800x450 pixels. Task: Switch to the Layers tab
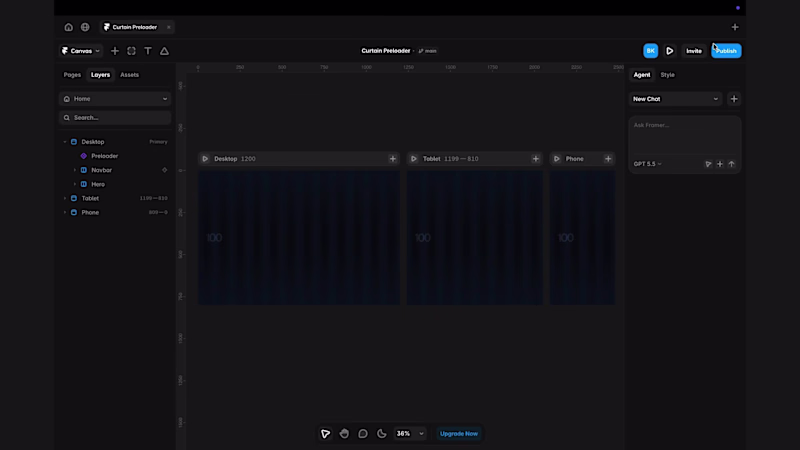pyautogui.click(x=101, y=75)
